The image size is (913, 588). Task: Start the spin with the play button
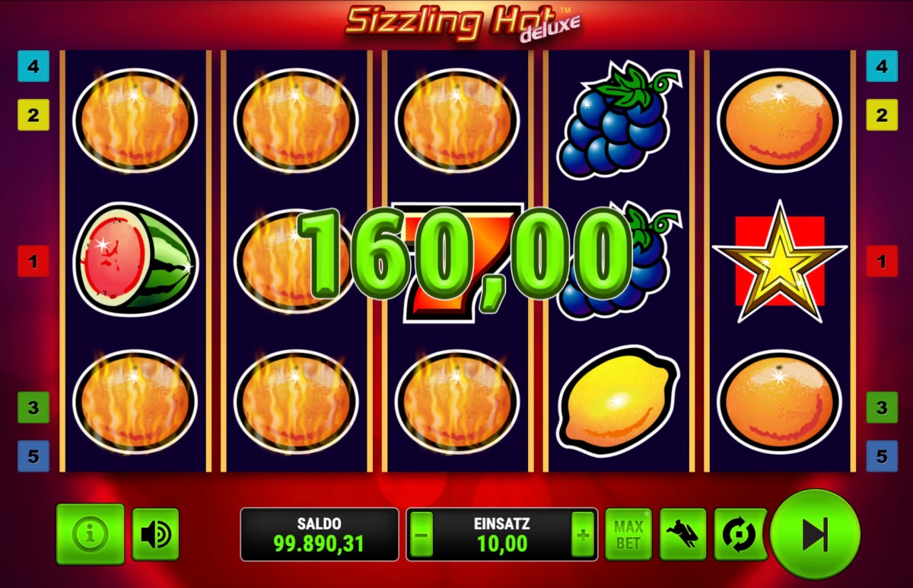pos(816,535)
